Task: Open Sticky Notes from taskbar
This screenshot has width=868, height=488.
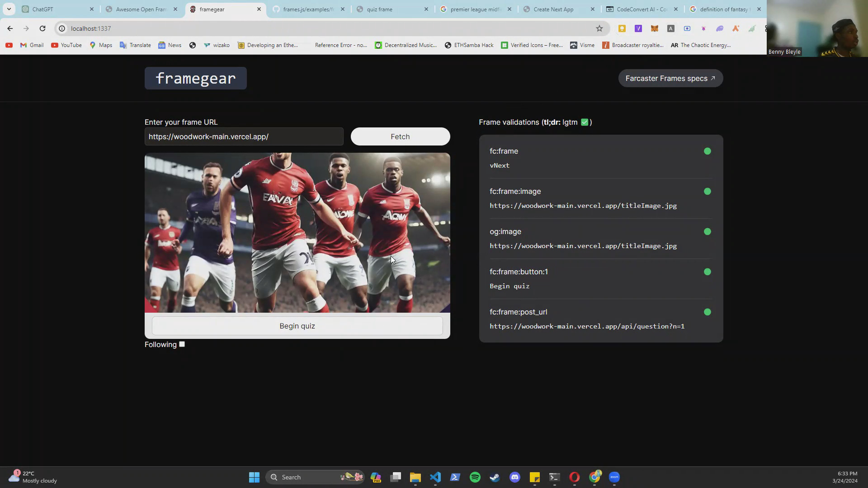Action: pos(535,477)
